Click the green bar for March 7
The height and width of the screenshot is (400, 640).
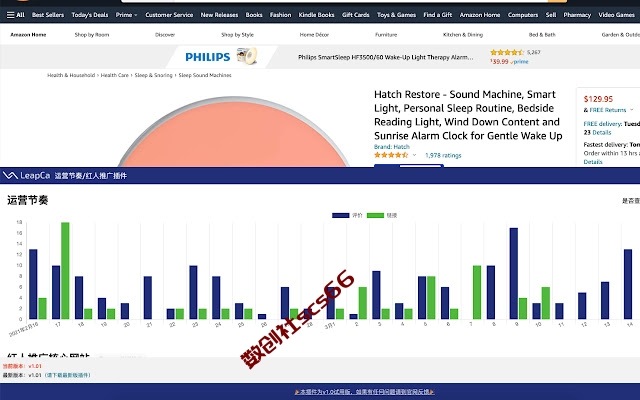477,292
